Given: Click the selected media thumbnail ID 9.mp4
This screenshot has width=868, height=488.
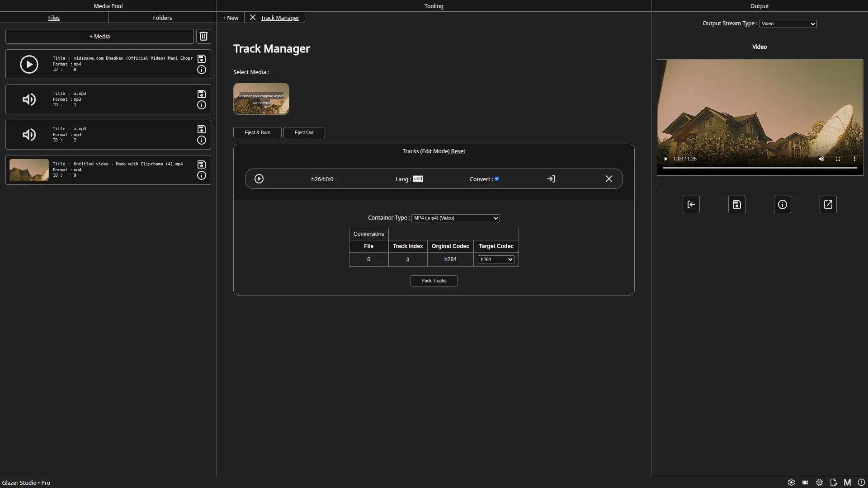Looking at the screenshot, I should pos(261,99).
